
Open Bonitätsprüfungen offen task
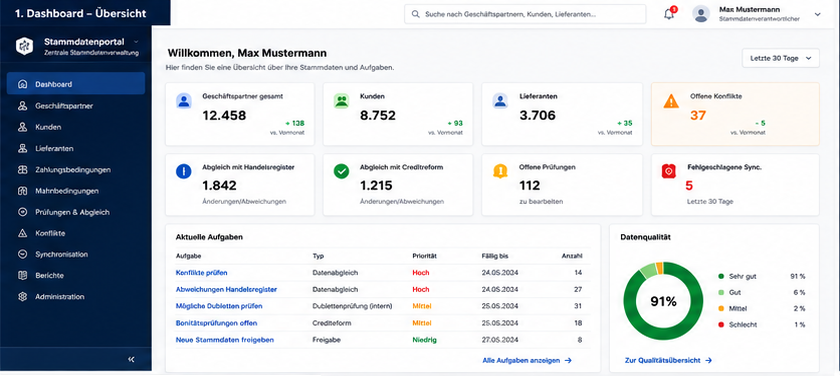tap(216, 323)
